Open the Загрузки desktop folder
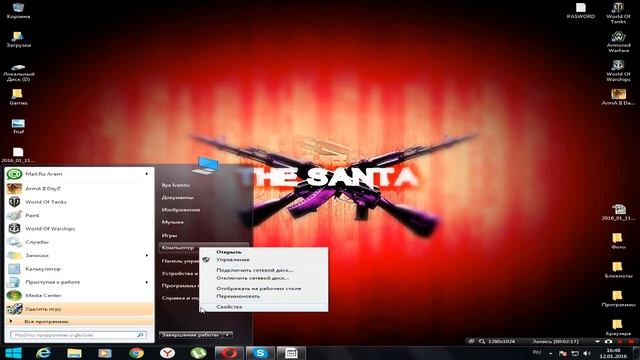The width and height of the screenshot is (640, 360). [18, 40]
